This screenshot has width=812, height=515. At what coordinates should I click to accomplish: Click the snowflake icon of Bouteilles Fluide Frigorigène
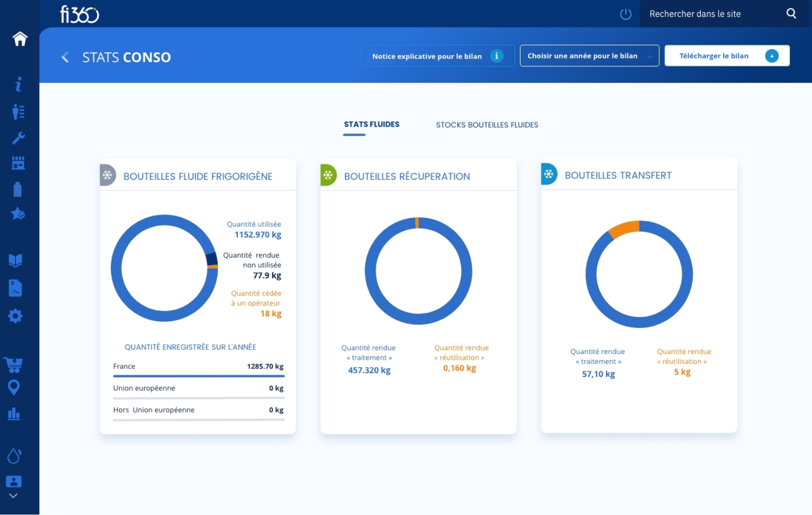coord(107,175)
